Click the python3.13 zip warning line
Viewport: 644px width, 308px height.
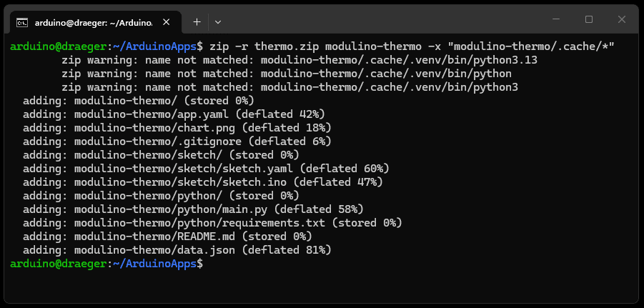click(299, 60)
